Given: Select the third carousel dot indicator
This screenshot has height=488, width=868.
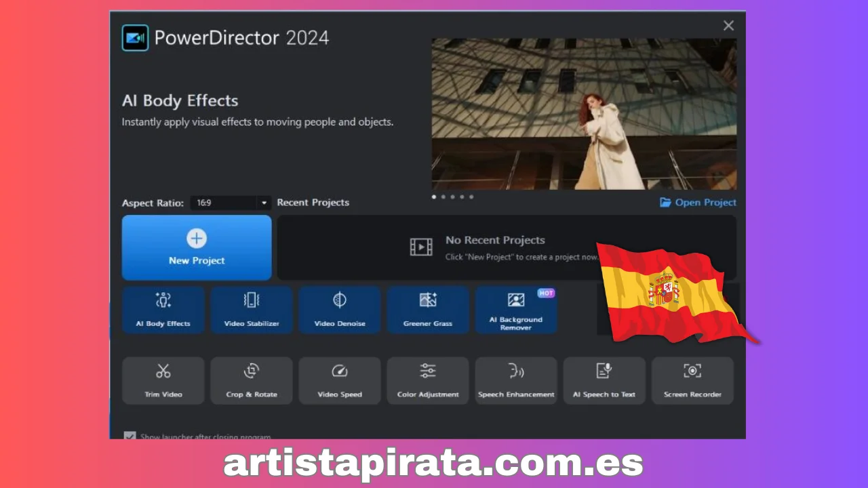Looking at the screenshot, I should 452,197.
